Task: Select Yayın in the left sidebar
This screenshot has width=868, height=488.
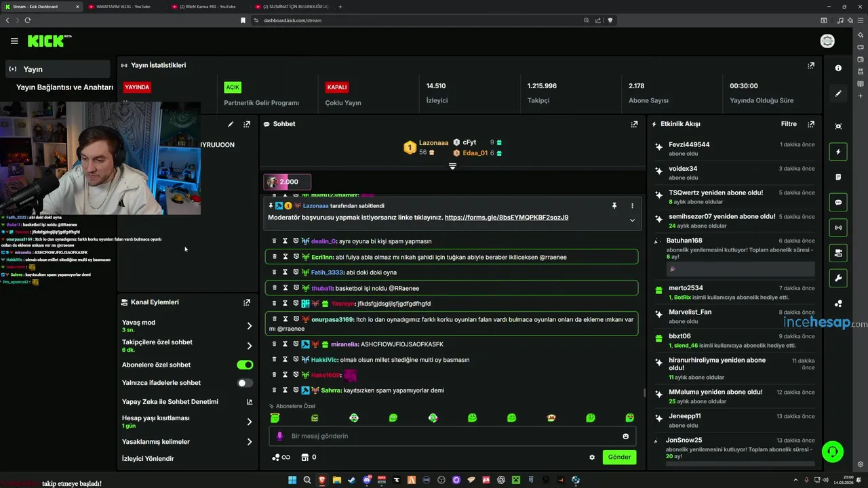Action: (58, 69)
